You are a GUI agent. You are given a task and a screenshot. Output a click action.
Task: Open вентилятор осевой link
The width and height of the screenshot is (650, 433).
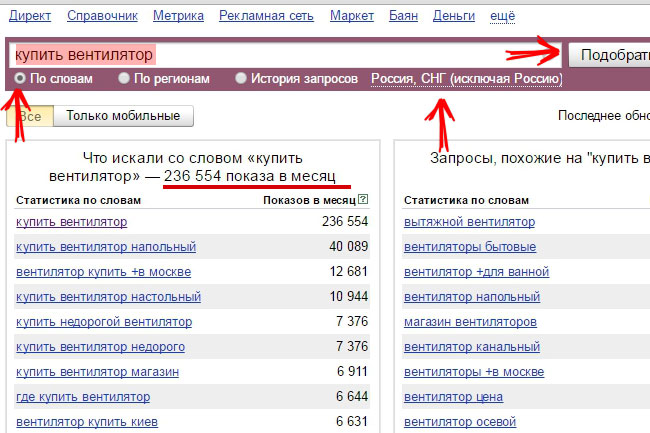(460, 422)
